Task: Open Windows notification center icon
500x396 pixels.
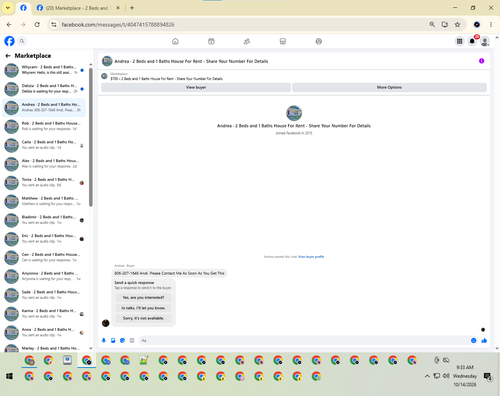Action: [x=488, y=377]
